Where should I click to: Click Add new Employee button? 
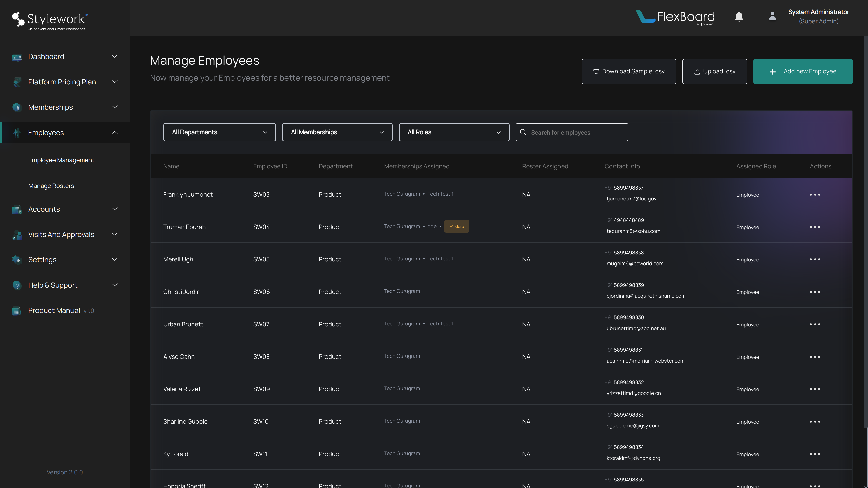[803, 71]
